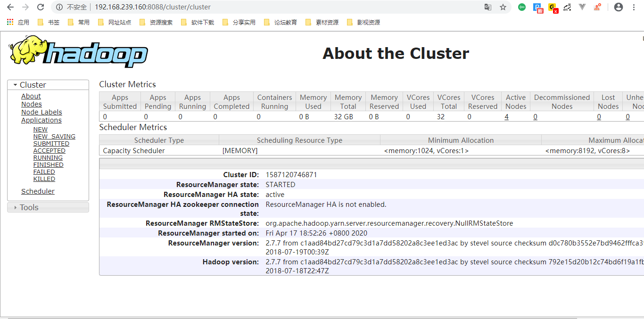Viewport: 644px width, 319px height.
Task: Show NEW_SAVING applications
Action: [x=54, y=137]
